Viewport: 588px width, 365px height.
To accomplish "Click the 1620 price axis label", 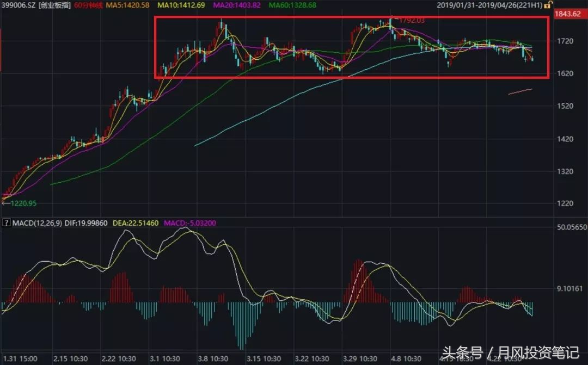I will [x=565, y=73].
